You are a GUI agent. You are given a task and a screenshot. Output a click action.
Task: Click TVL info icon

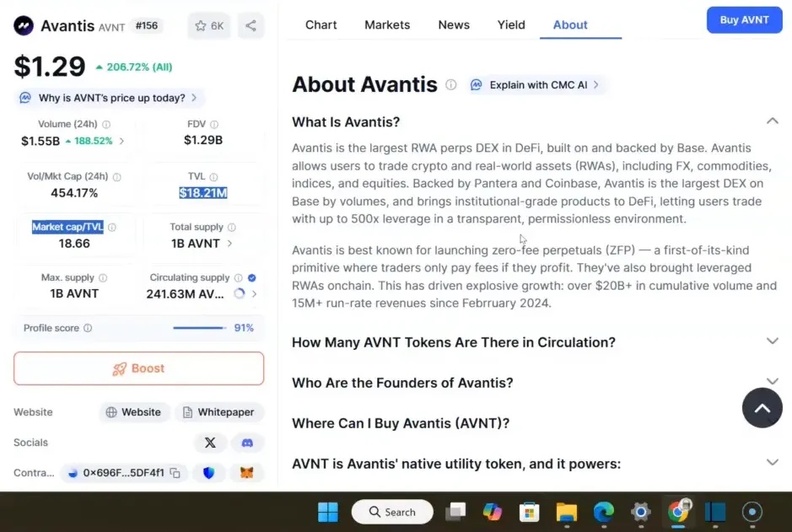click(x=213, y=177)
